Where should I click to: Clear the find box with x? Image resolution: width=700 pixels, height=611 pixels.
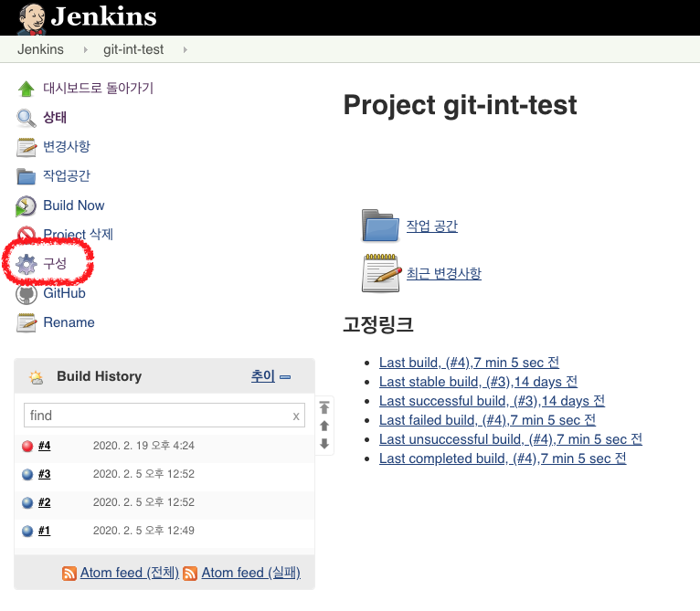click(x=296, y=416)
